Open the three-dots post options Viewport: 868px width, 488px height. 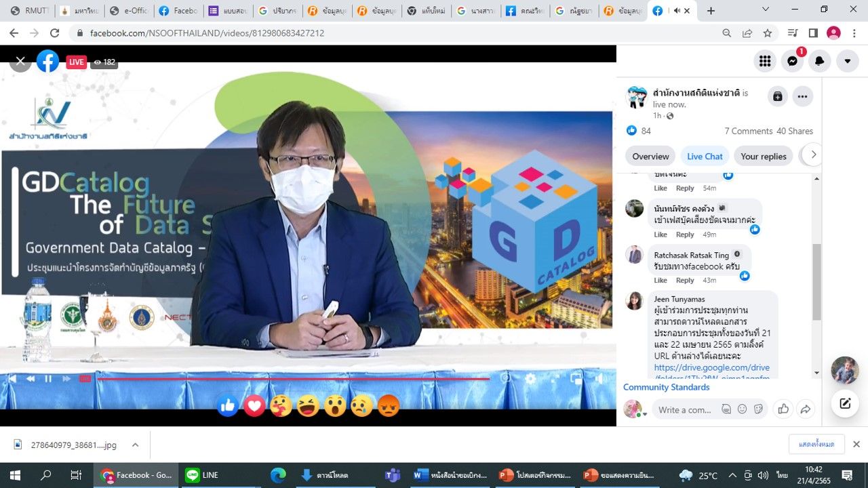coord(802,96)
